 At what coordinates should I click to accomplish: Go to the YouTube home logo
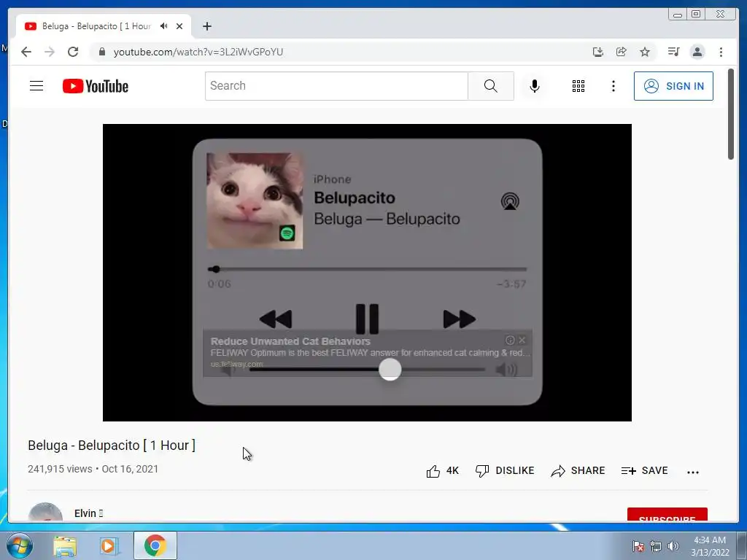(x=96, y=86)
